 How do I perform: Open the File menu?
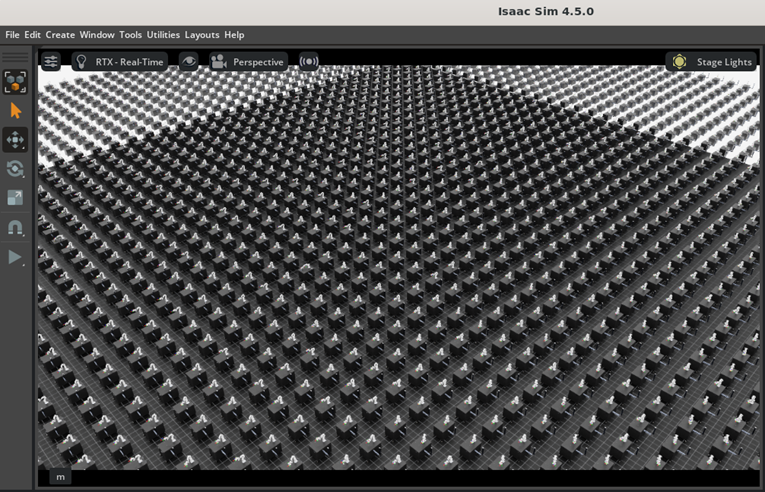click(x=12, y=35)
